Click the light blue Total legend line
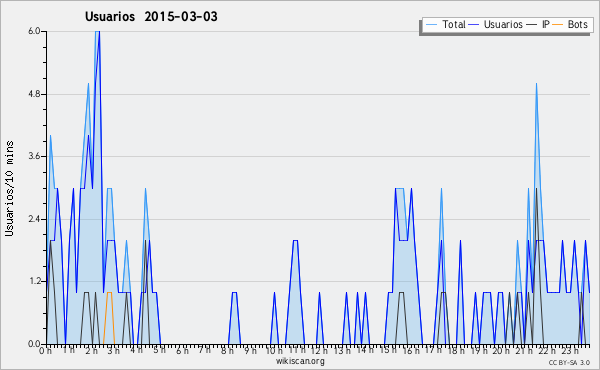600x370 pixels. pos(431,25)
